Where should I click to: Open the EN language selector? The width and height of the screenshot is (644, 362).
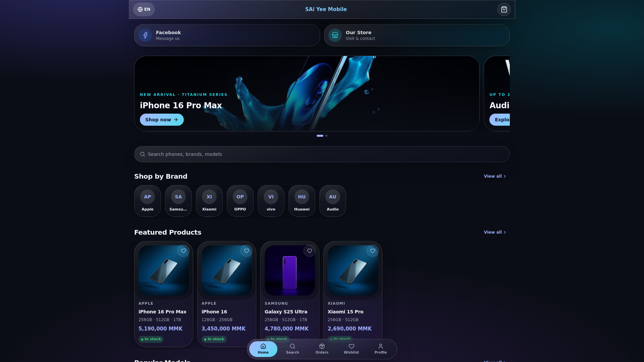tap(144, 9)
